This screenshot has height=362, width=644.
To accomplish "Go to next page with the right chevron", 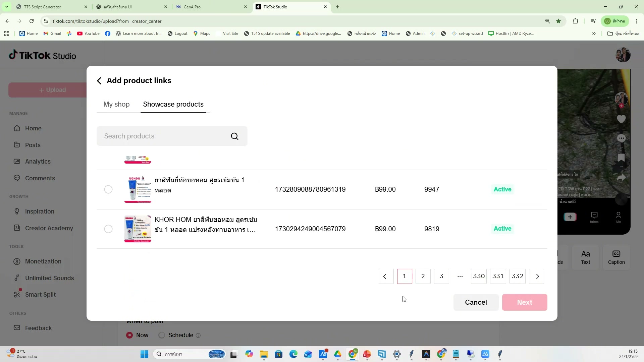I will pyautogui.click(x=537, y=276).
